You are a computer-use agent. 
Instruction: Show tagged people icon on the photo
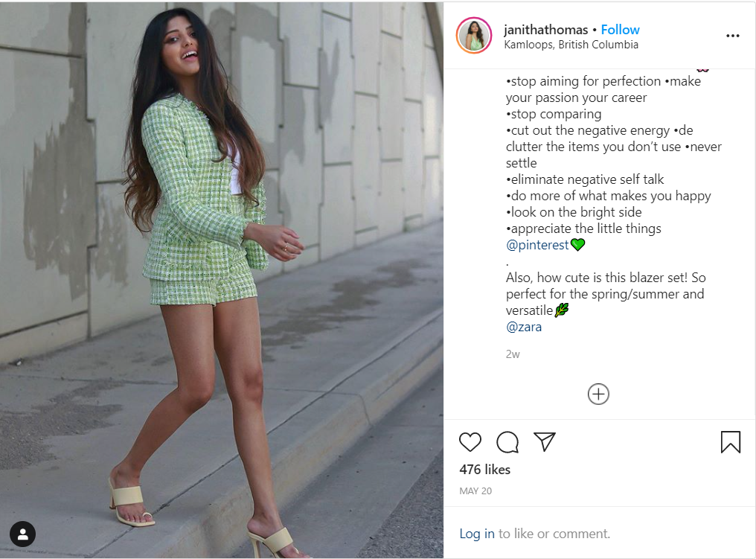pyautogui.click(x=22, y=534)
